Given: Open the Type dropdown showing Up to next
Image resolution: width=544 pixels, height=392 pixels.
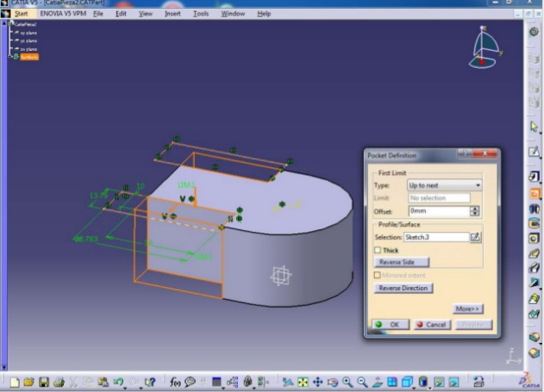Looking at the screenshot, I should coord(445,185).
